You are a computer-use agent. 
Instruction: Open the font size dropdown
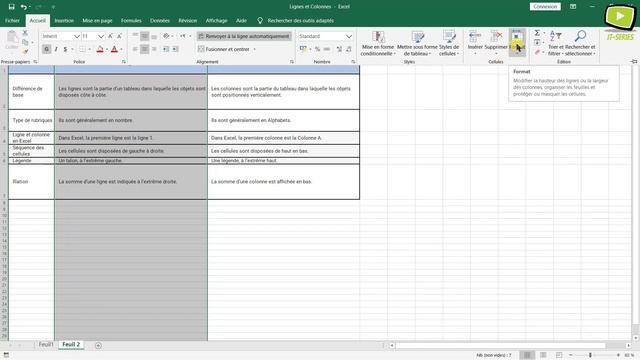101,36
